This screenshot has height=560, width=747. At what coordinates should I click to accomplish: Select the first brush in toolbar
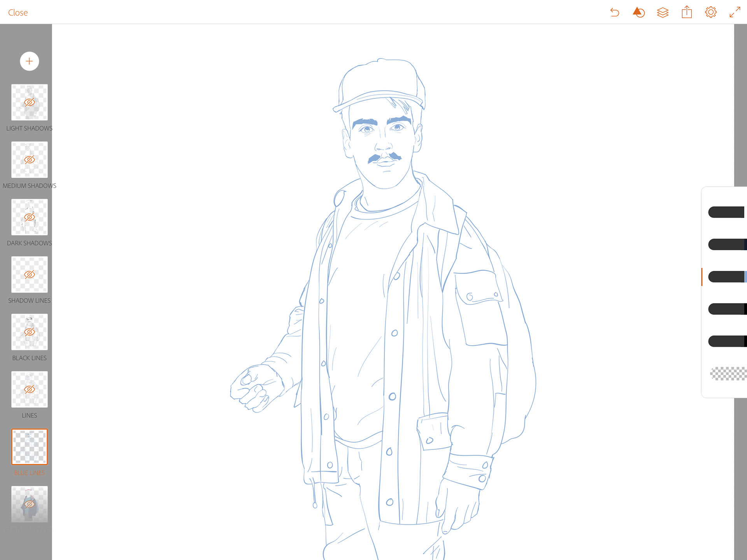[x=726, y=212]
